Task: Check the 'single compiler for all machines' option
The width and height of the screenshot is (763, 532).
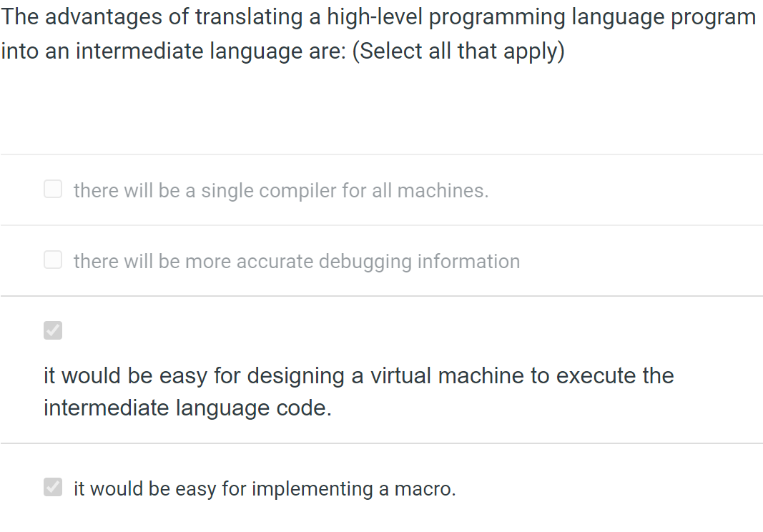Action: tap(53, 189)
